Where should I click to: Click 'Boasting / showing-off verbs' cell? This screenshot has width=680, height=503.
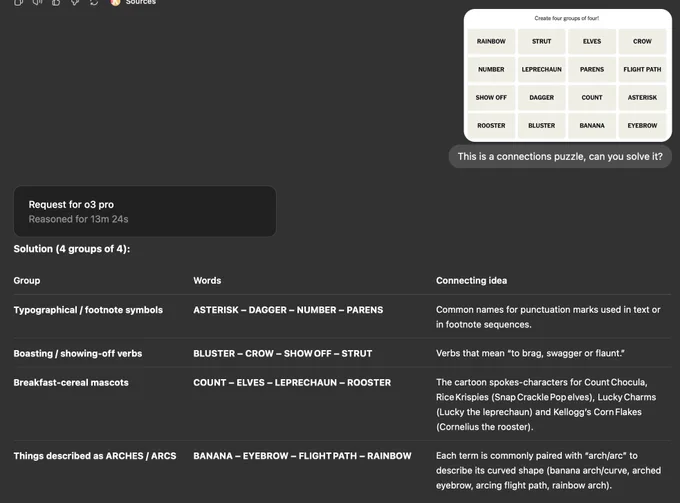coord(78,353)
